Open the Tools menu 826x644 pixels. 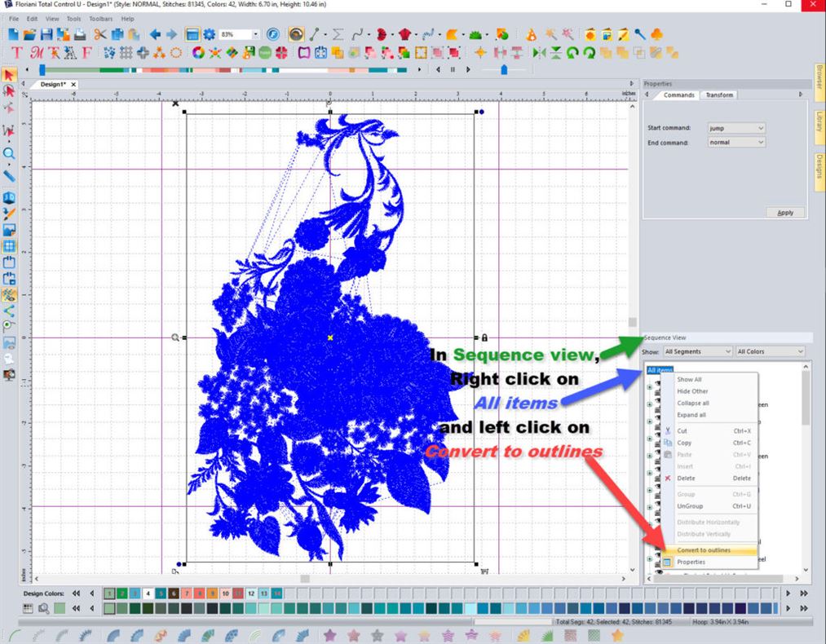tap(73, 18)
